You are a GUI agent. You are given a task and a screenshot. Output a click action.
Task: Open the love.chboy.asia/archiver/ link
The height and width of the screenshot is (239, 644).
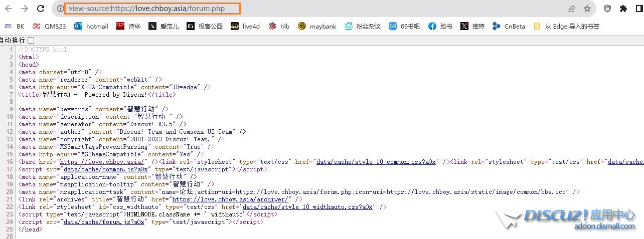230,199
